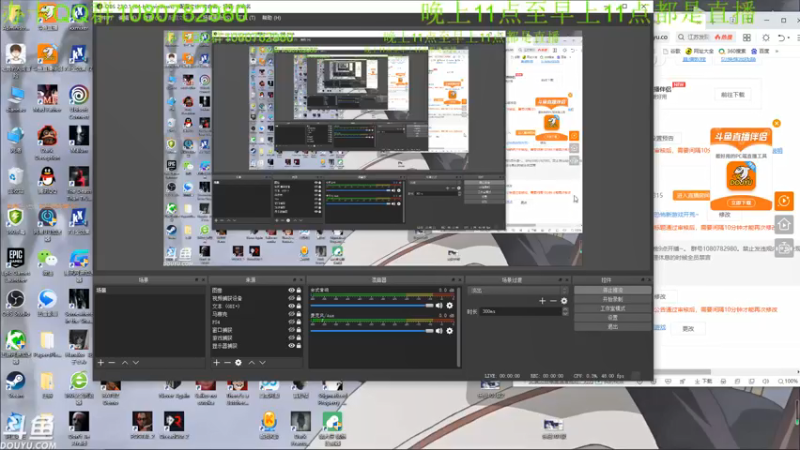The image size is (800, 450).
Task: Click 立即下载 on the 斗鱼直播伴侣 popup
Action: (x=741, y=203)
